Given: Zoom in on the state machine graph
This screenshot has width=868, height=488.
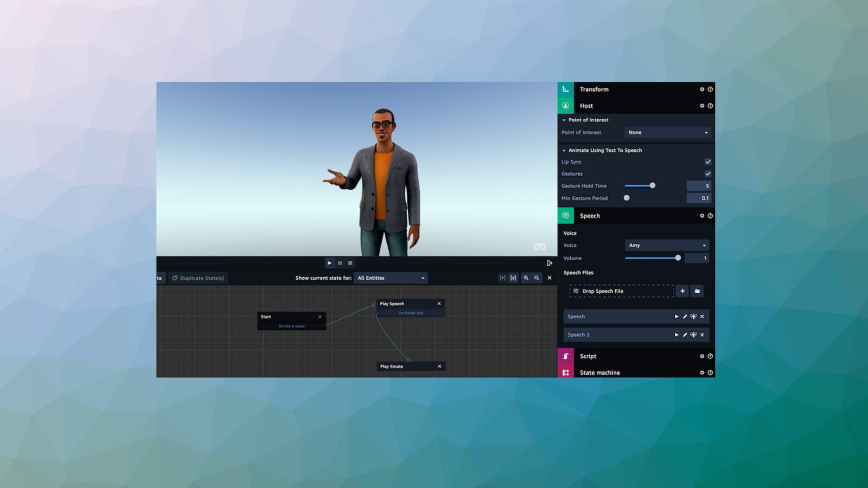Looking at the screenshot, I should (526, 278).
